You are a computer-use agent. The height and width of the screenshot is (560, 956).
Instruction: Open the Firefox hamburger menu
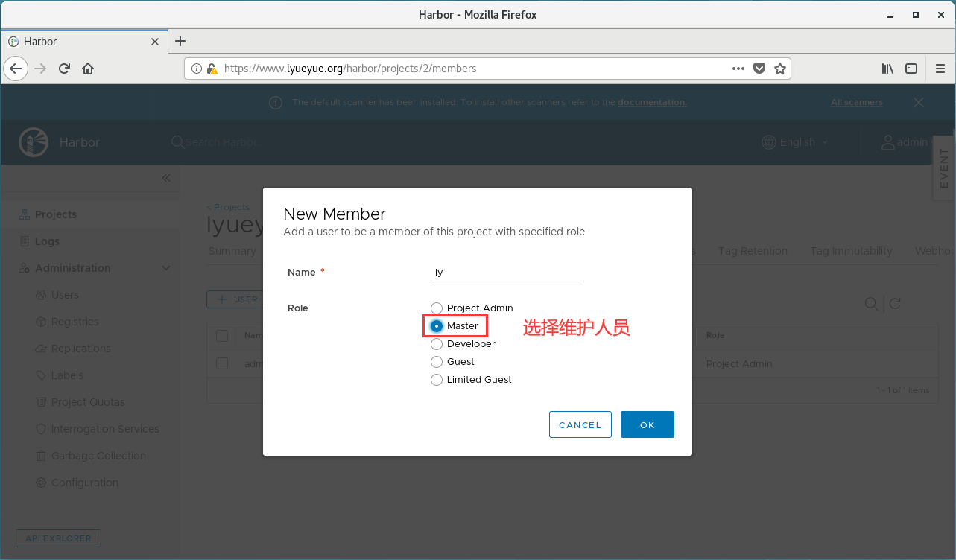940,69
